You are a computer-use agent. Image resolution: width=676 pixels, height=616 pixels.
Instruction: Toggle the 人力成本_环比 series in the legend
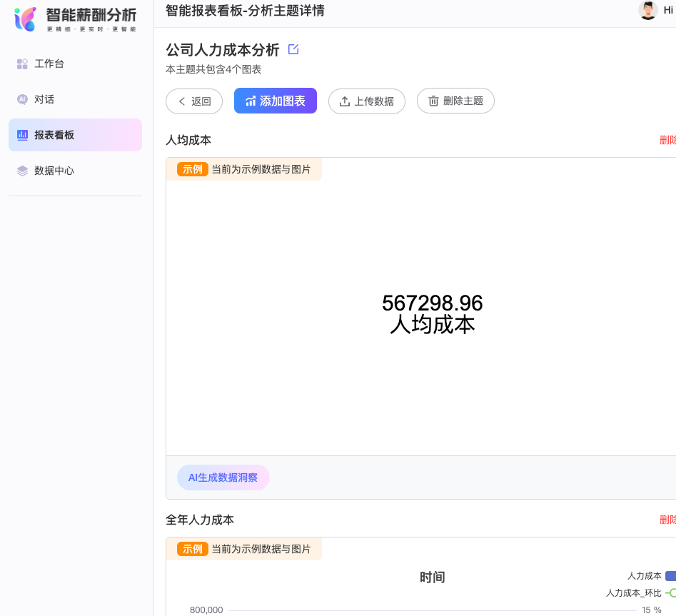pos(634,592)
